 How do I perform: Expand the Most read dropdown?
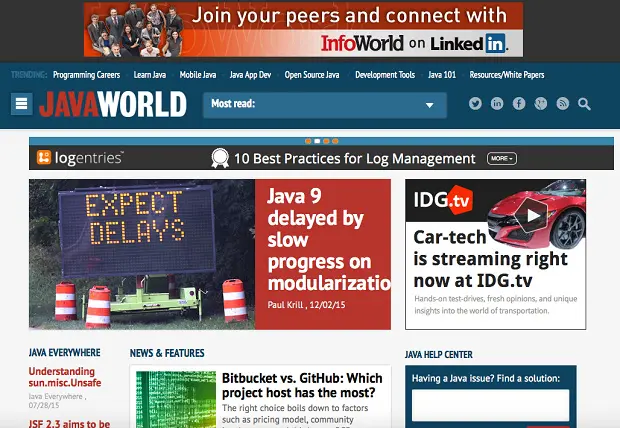tap(325, 105)
